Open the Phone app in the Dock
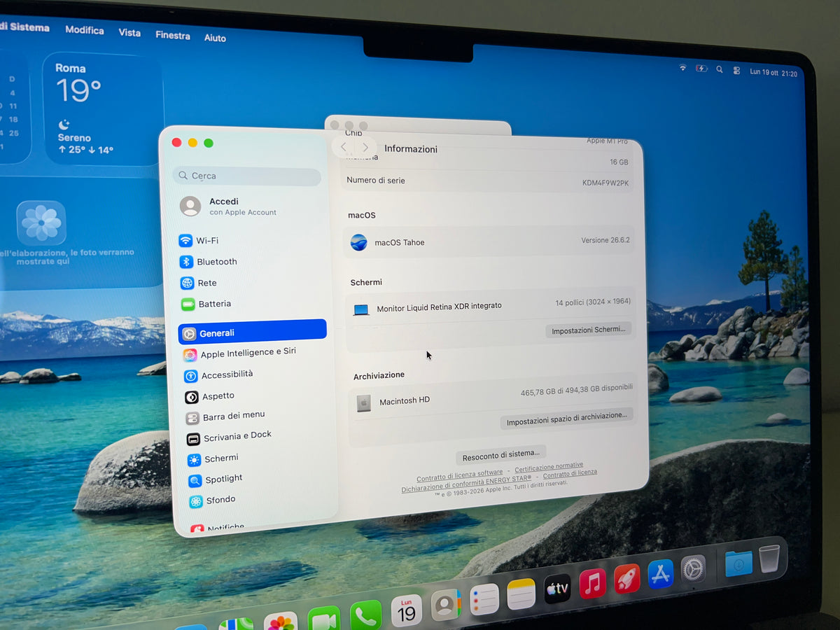Screen dimensions: 840x630 tap(365, 615)
